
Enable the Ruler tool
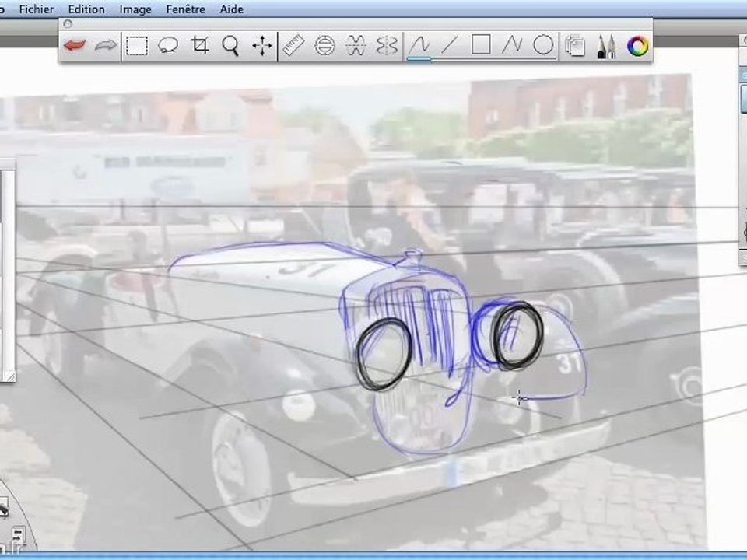click(x=294, y=46)
